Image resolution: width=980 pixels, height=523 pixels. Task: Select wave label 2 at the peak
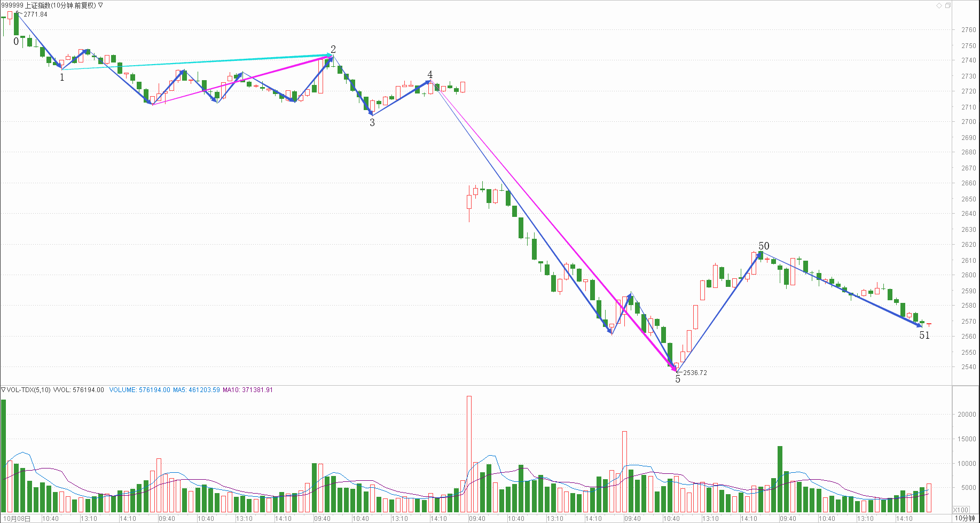tap(333, 49)
